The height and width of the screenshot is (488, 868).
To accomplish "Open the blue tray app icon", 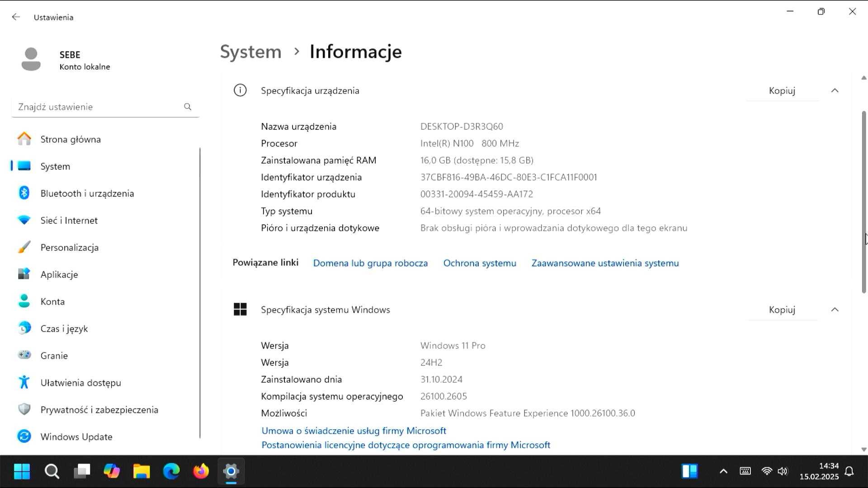I will click(689, 471).
